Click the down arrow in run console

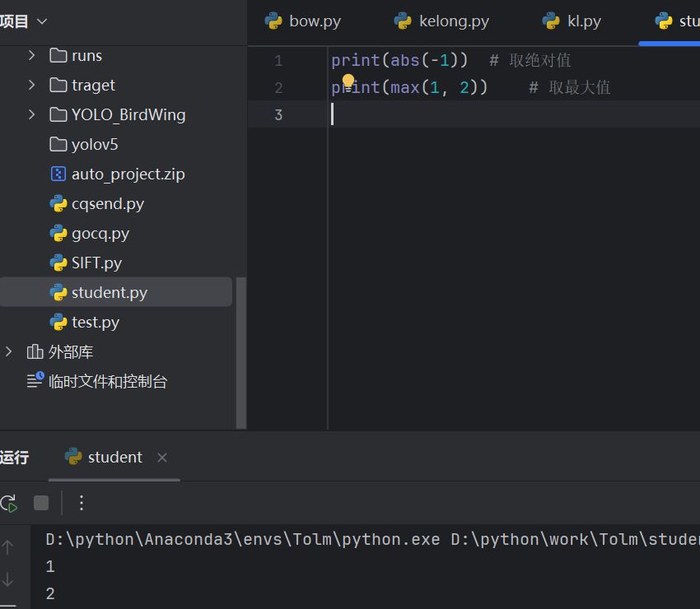click(8, 579)
